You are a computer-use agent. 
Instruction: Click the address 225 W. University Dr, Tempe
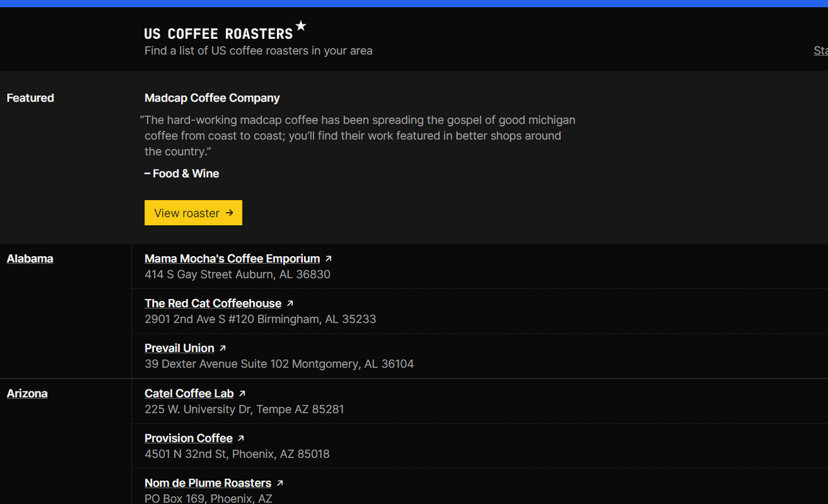point(245,409)
